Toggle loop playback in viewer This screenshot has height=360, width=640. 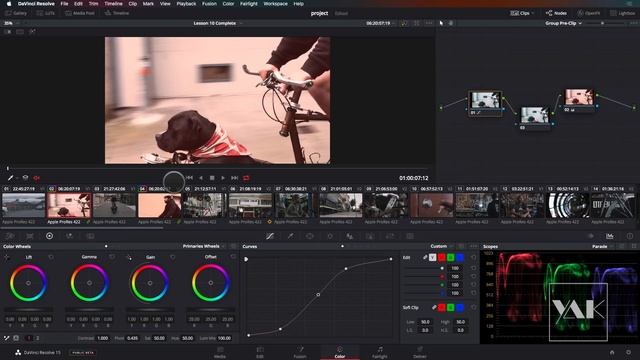(246, 178)
